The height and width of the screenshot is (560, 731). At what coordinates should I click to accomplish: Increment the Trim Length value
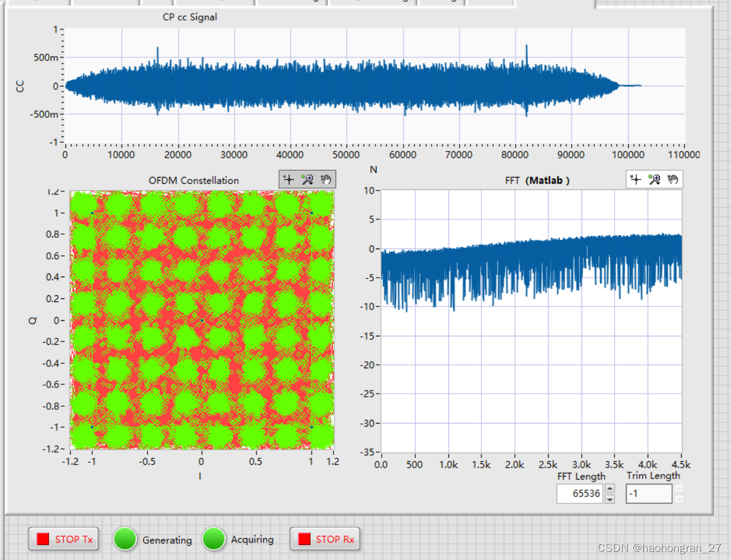(679, 489)
